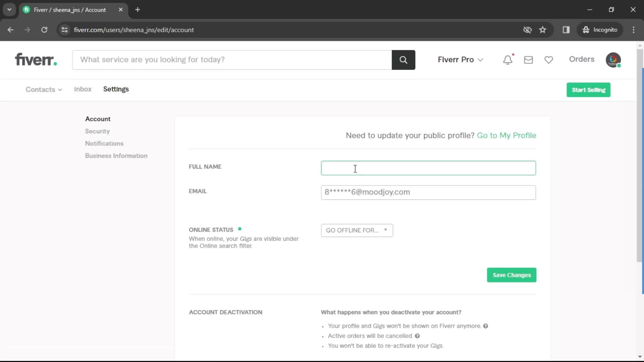This screenshot has height=362, width=644.
Task: Expand the GO OFFLINE FOR dropdown
Action: (x=357, y=230)
